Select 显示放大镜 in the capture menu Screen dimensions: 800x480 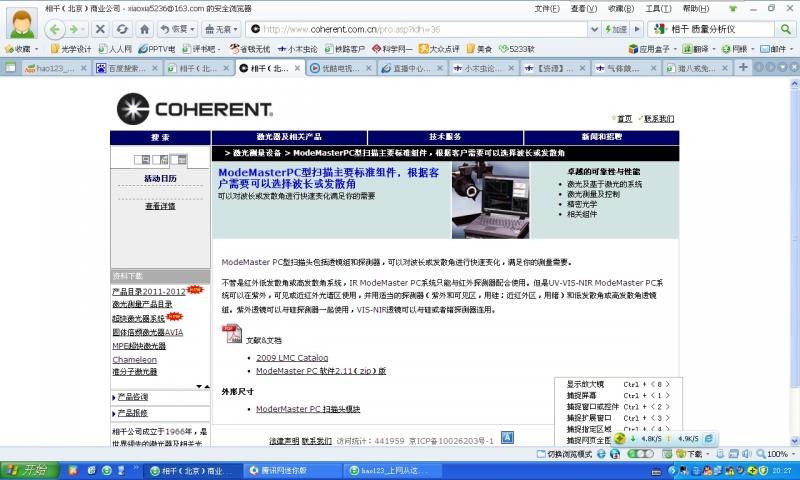pos(617,385)
